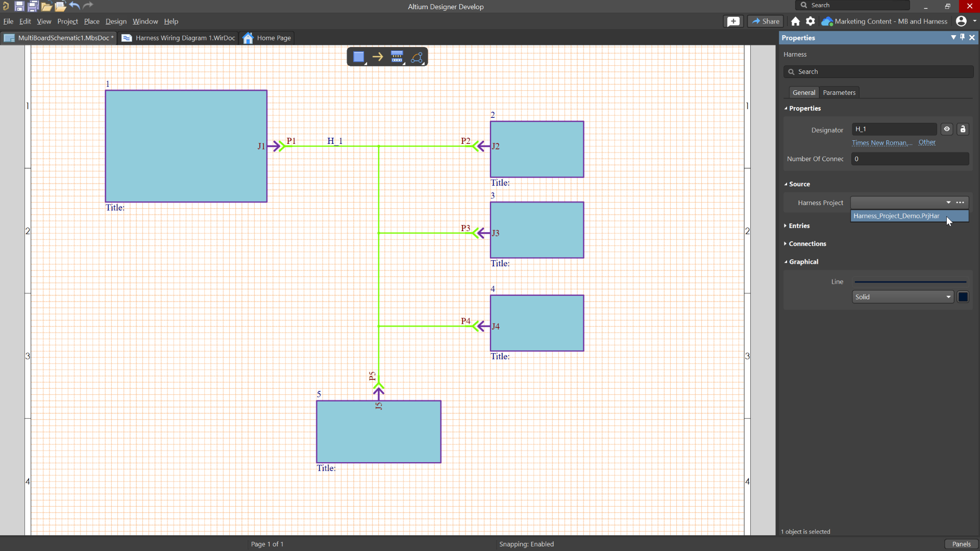
Task: Click Marketing Content - MB and Harness workspace
Action: pyautogui.click(x=891, y=21)
